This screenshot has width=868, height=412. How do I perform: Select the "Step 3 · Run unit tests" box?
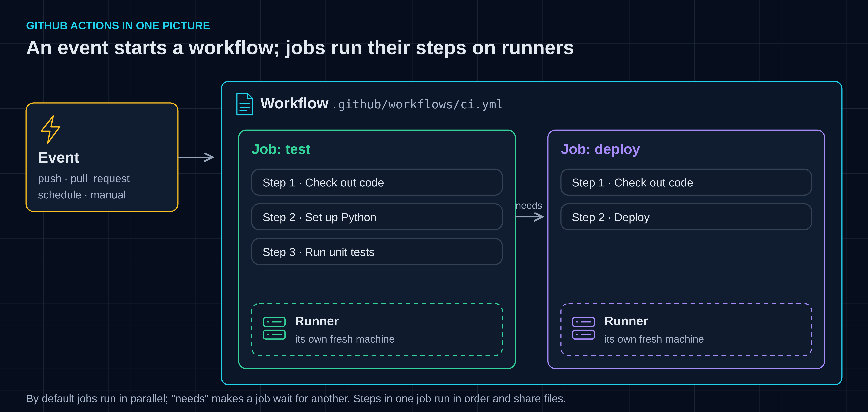[377, 252]
